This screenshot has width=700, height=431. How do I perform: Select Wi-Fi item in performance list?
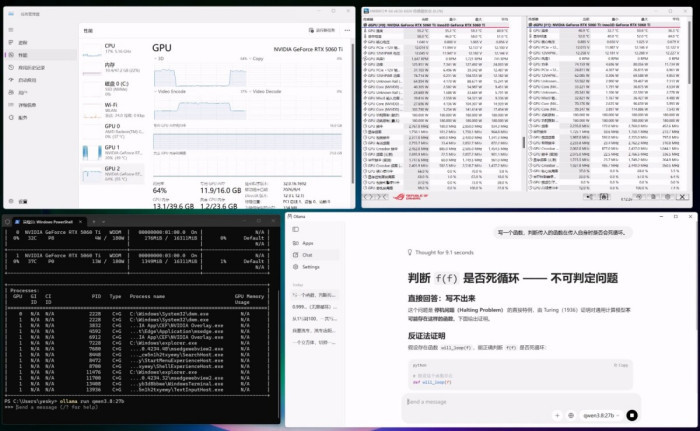click(x=113, y=110)
